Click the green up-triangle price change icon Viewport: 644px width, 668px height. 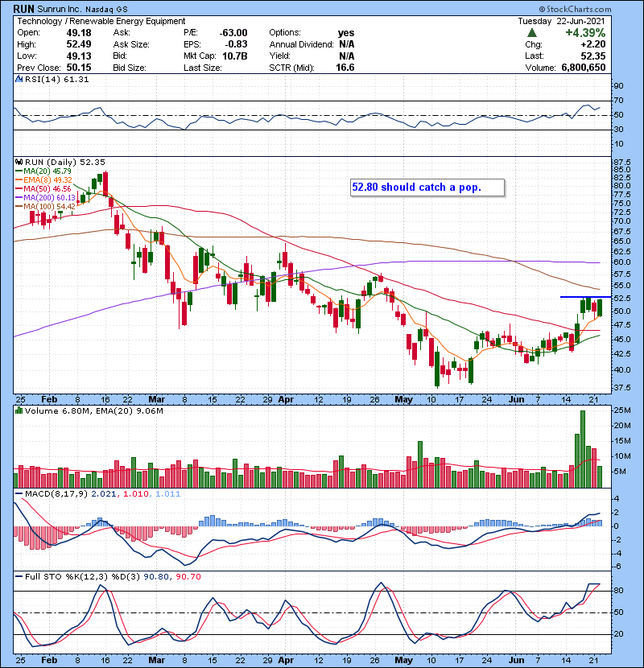532,33
